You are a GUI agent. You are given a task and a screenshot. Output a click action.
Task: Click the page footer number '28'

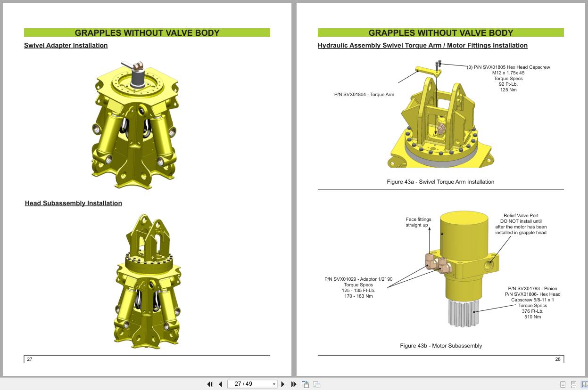[x=557, y=358]
